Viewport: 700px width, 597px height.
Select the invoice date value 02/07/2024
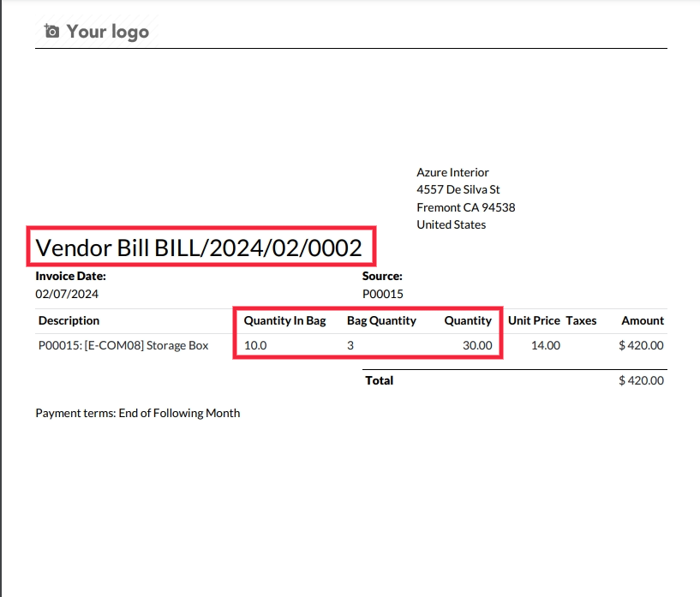pyautogui.click(x=67, y=294)
